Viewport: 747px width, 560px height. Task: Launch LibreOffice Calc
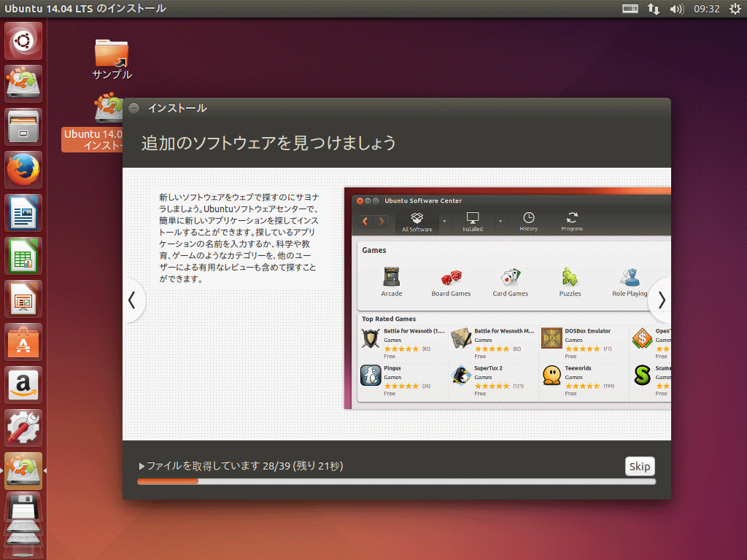pos(23,256)
